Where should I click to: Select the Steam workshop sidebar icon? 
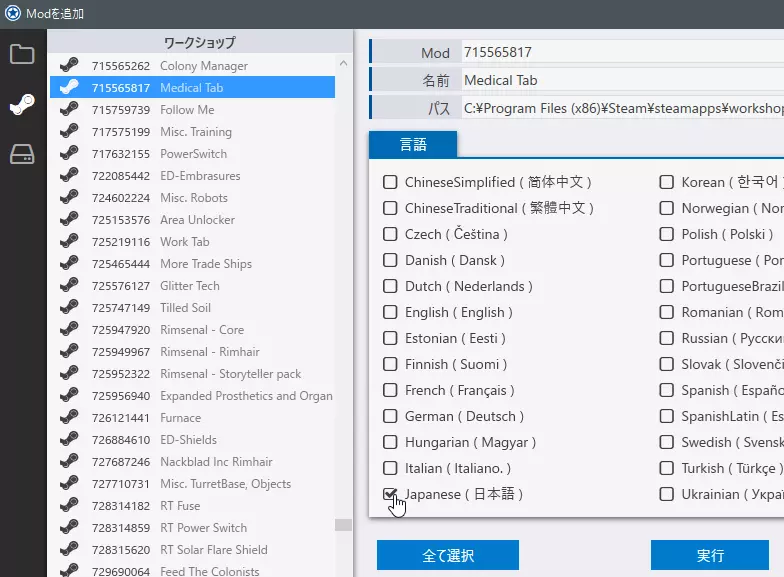pyautogui.click(x=22, y=104)
